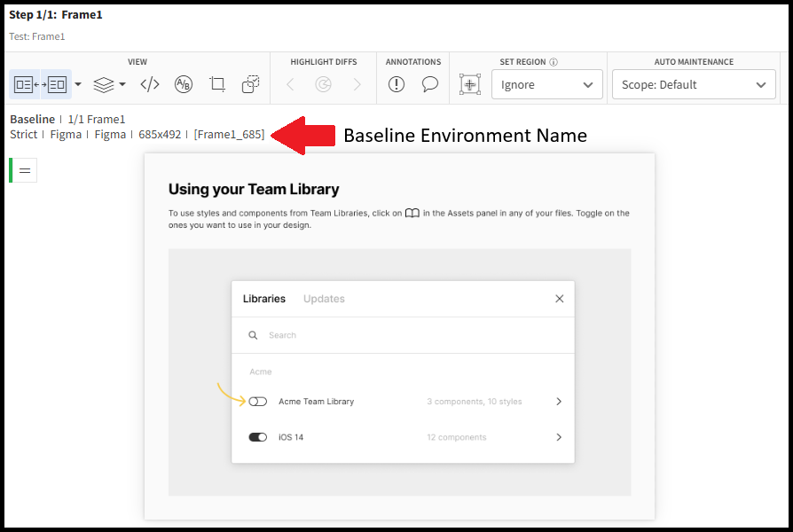This screenshot has width=793, height=532.
Task: Close the Libraries dialog with X
Action: (x=560, y=299)
